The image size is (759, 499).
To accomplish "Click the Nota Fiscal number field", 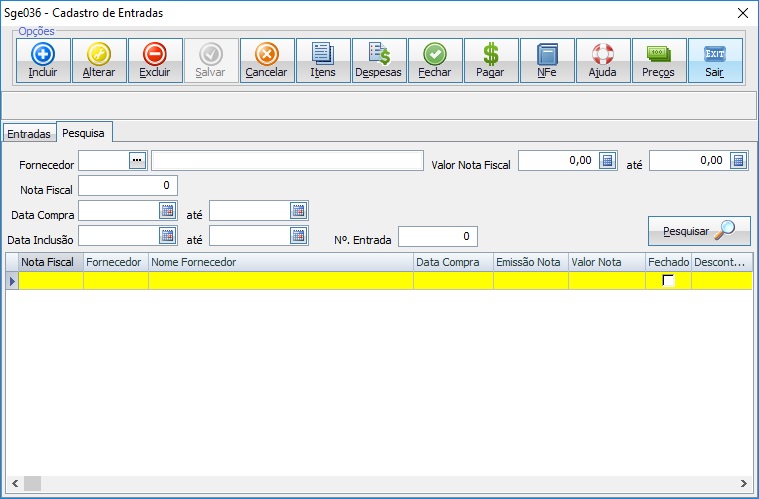I will [128, 185].
